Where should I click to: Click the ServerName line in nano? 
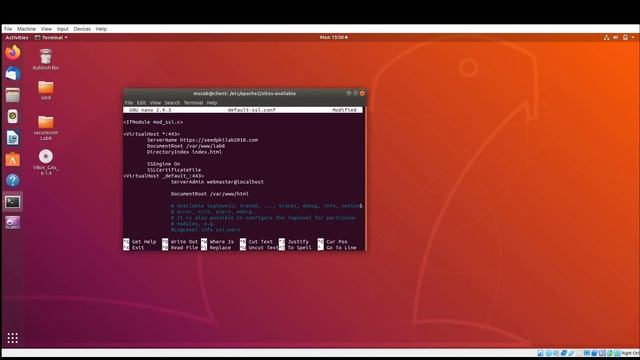[x=202, y=140]
